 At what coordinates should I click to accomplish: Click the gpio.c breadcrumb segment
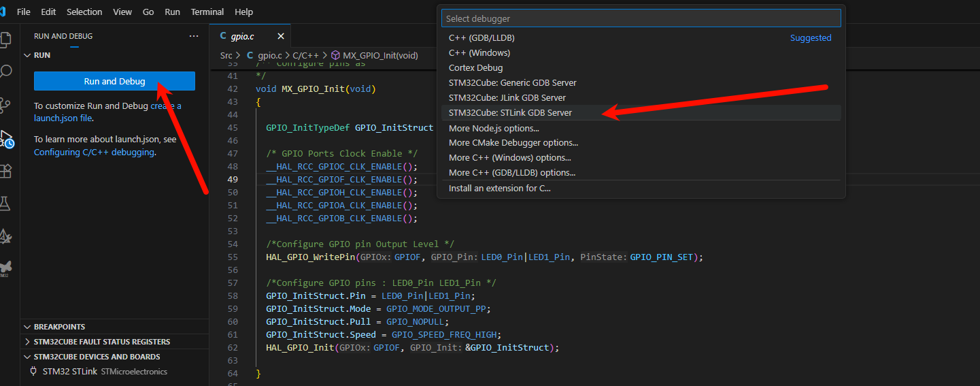tap(269, 55)
